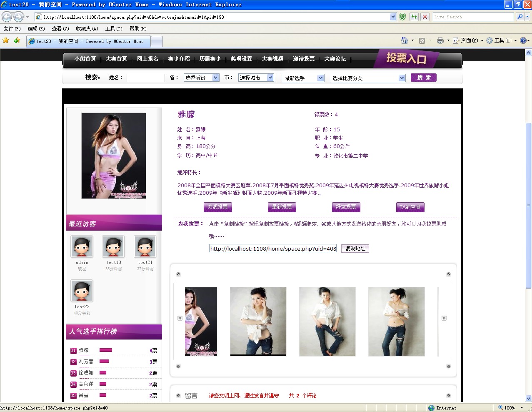Open 网上报名 navigation link
This screenshot has width=532, height=412.
(x=148, y=59)
